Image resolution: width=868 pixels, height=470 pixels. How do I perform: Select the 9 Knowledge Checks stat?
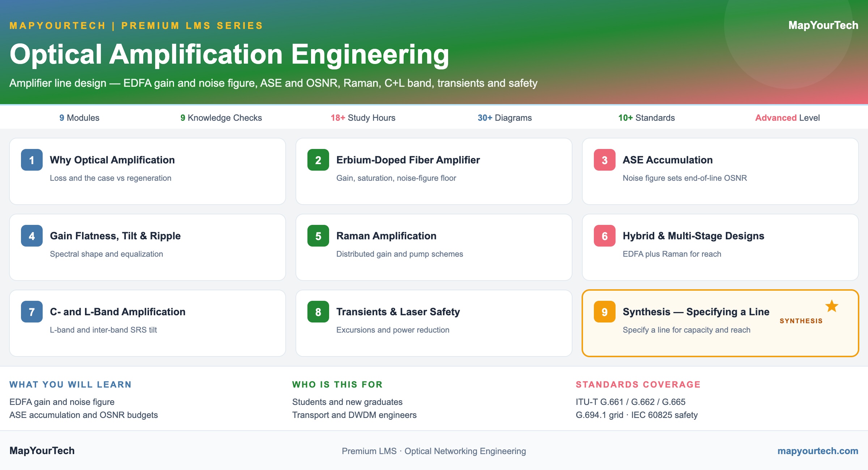[221, 118]
